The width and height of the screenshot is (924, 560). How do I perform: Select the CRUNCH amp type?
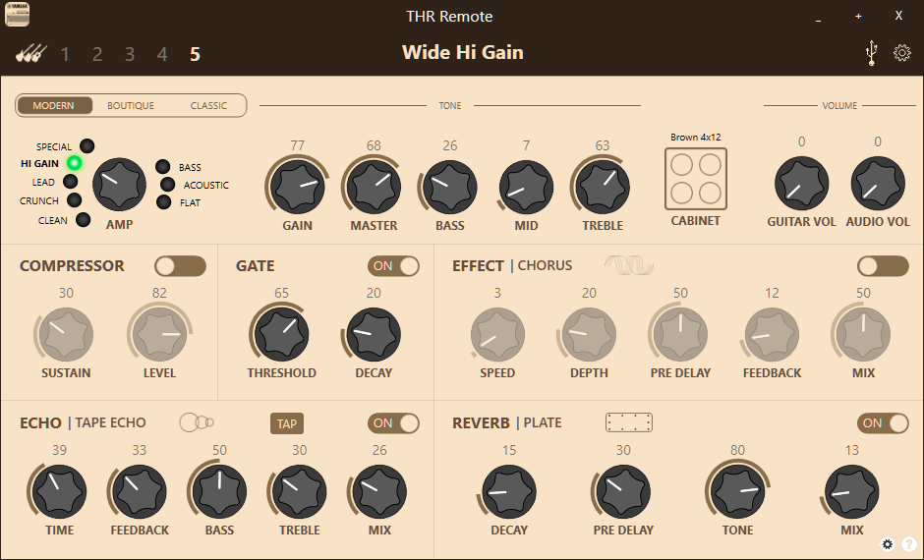coord(75,200)
